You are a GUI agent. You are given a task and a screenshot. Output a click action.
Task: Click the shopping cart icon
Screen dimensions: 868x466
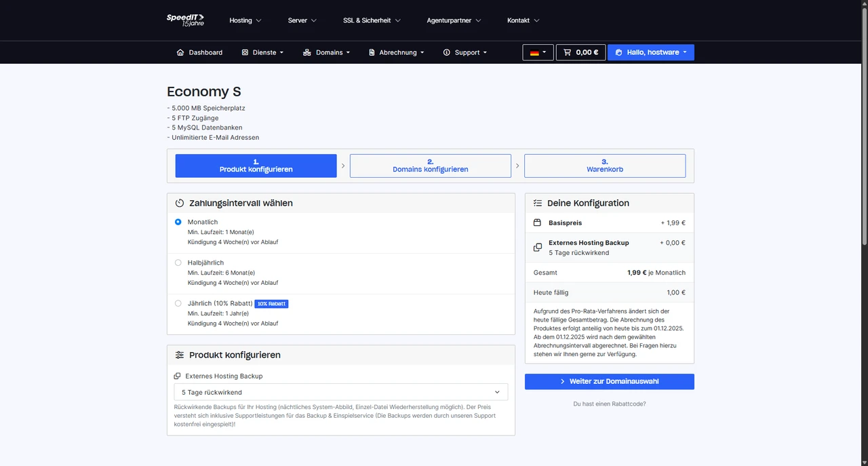tap(567, 52)
